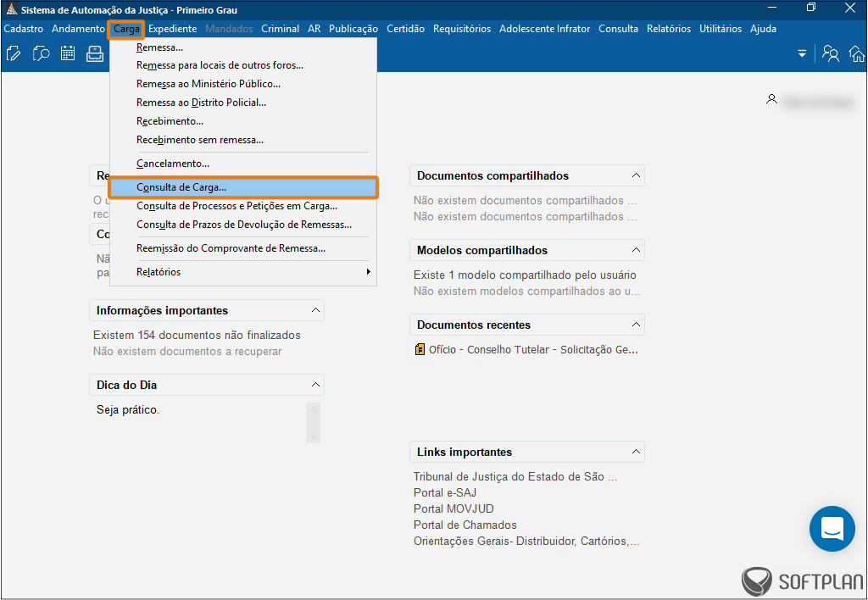Open Orientações Gerais Distribuidor link

point(526,542)
